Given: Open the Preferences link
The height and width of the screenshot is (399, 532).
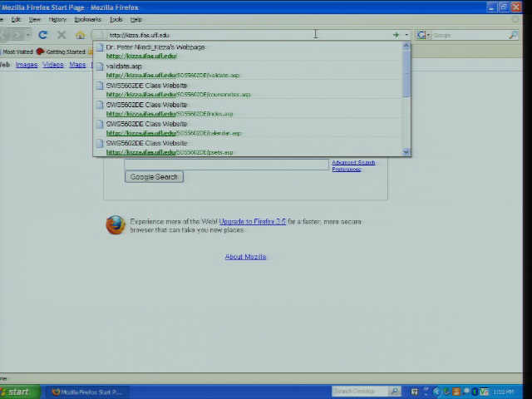Looking at the screenshot, I should point(346,169).
